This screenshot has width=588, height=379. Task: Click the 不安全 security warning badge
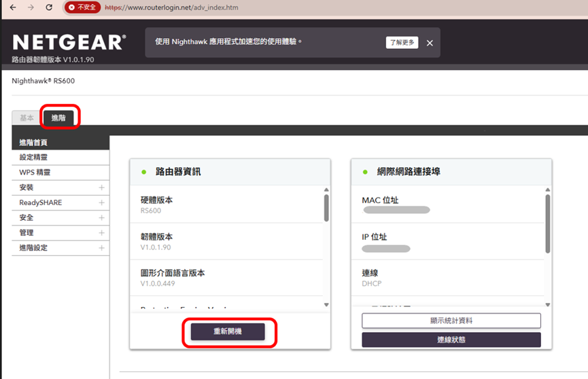pos(82,7)
